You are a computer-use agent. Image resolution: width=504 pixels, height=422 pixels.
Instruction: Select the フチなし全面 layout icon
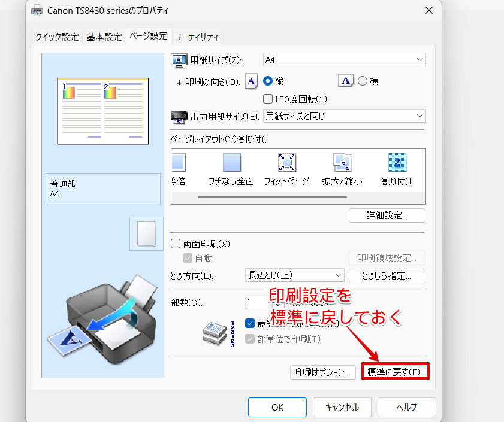[232, 163]
